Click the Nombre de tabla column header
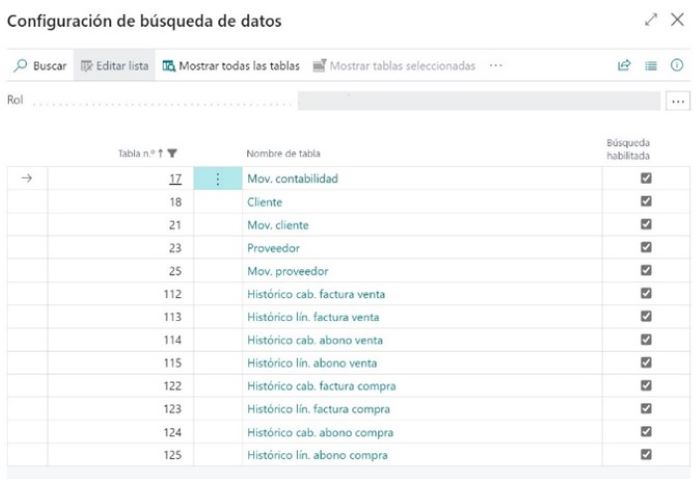700x479 pixels. pos(284,152)
